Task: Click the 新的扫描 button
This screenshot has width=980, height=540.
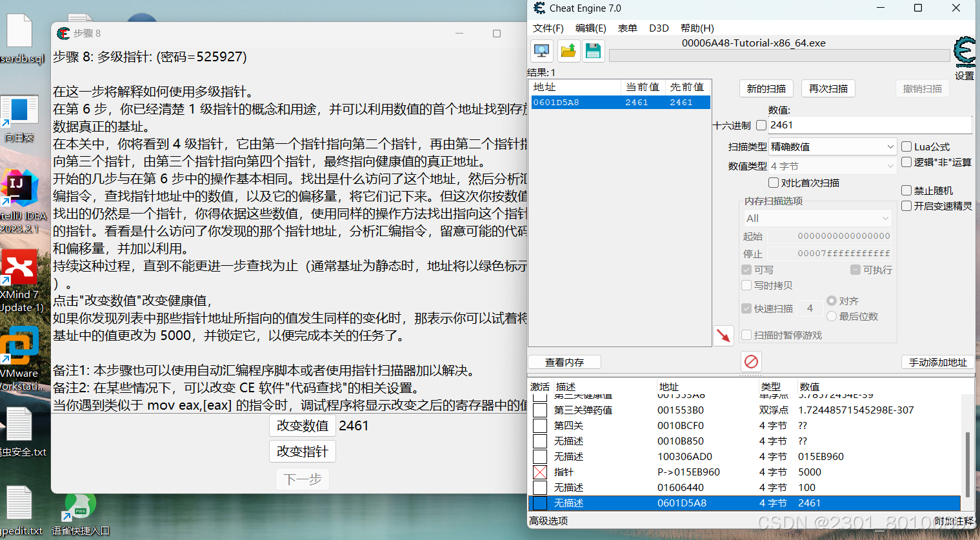Action: point(766,88)
